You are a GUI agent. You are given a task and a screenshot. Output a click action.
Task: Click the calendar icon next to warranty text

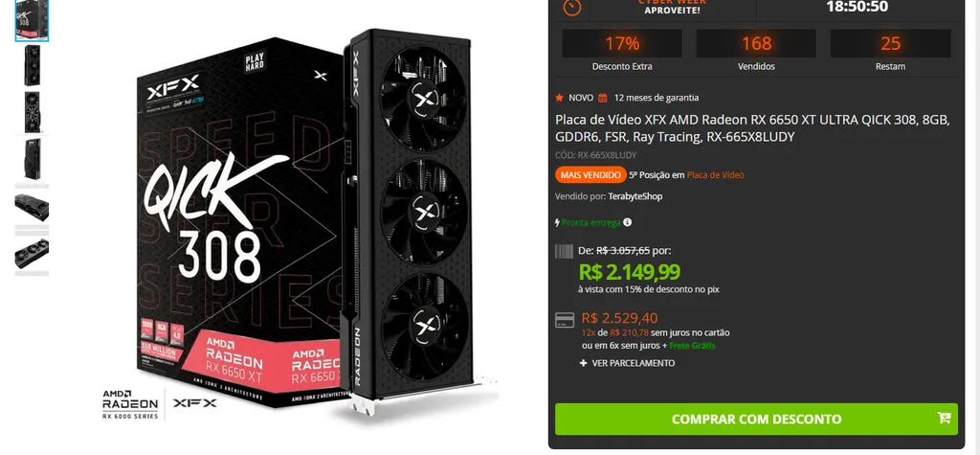click(x=603, y=98)
